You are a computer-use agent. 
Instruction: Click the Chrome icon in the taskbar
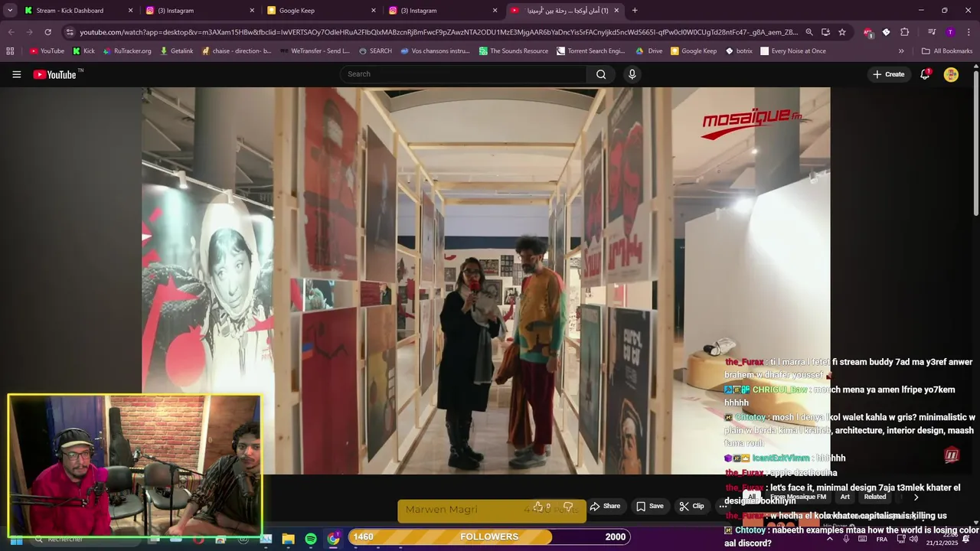click(x=333, y=539)
